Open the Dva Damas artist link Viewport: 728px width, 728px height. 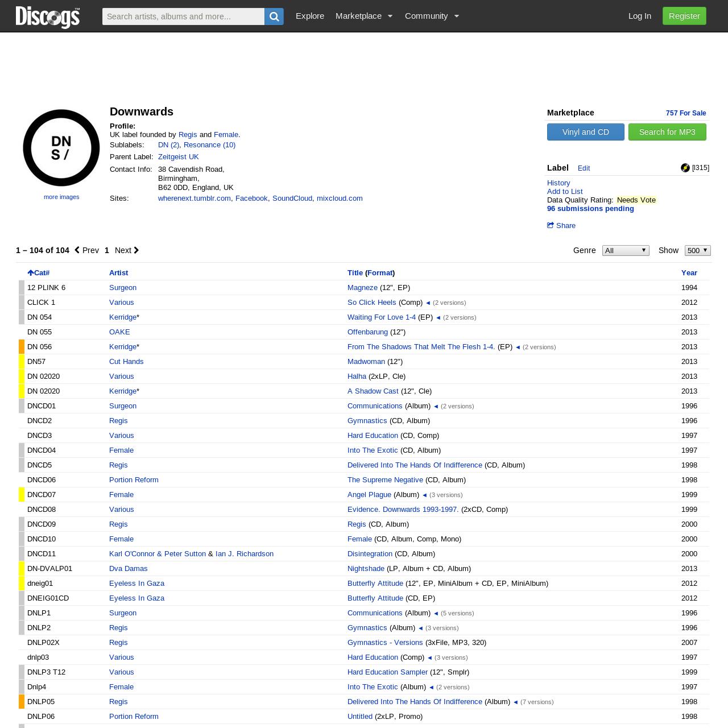click(128, 569)
